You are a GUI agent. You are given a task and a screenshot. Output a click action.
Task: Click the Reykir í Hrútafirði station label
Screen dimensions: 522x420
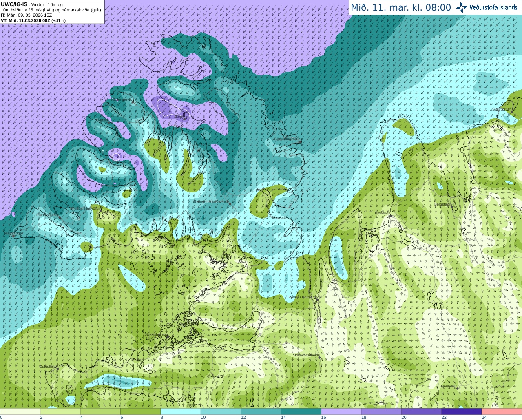pos(302,297)
